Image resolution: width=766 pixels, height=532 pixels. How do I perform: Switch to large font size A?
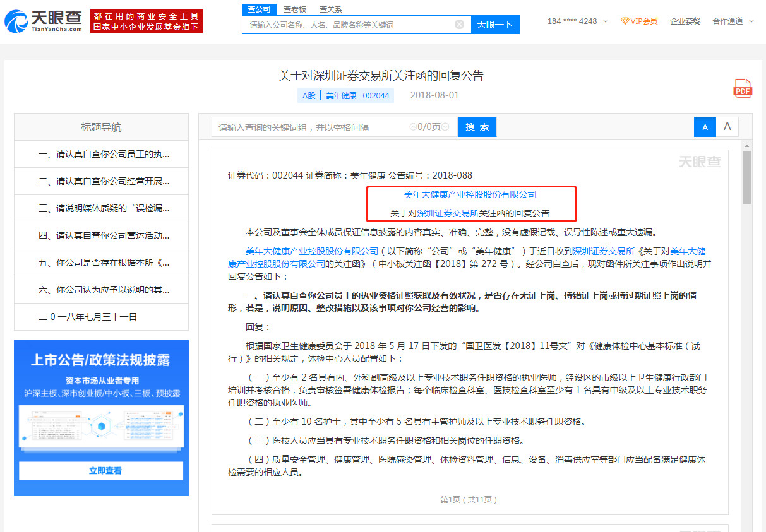point(727,127)
